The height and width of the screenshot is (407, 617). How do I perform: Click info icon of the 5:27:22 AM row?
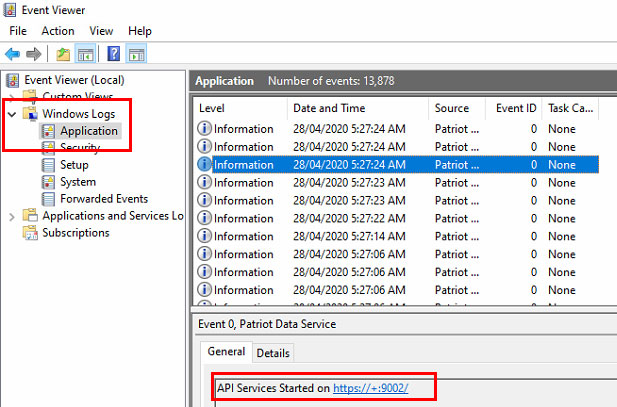pyautogui.click(x=204, y=218)
